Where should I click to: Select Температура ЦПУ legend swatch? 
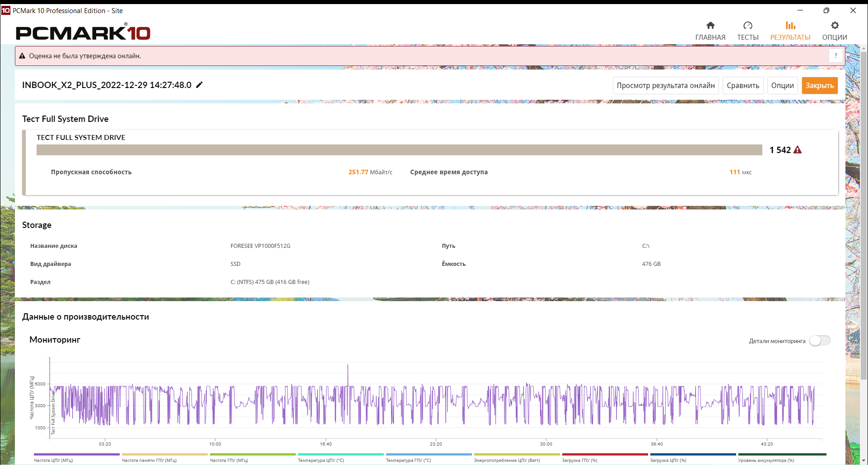click(x=341, y=454)
